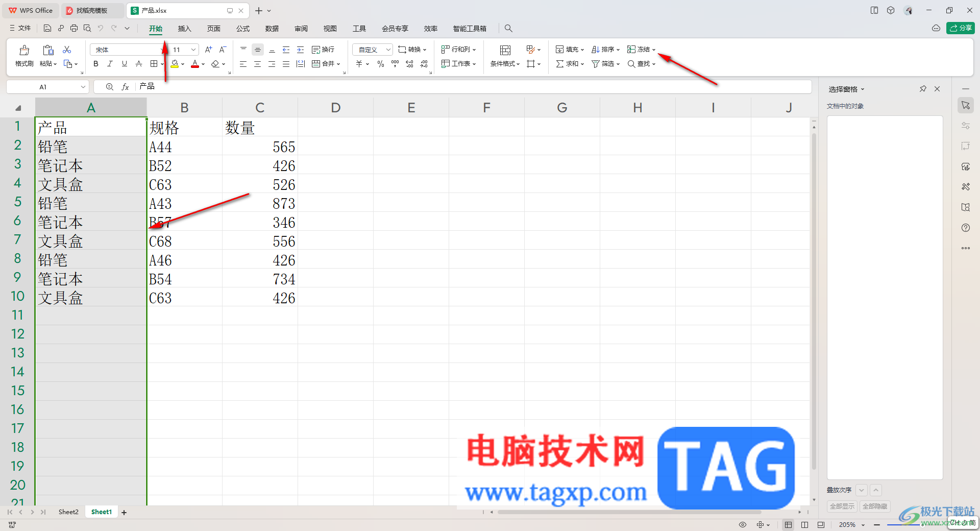
Task: Click the 筛选 filter button
Action: tap(605, 64)
